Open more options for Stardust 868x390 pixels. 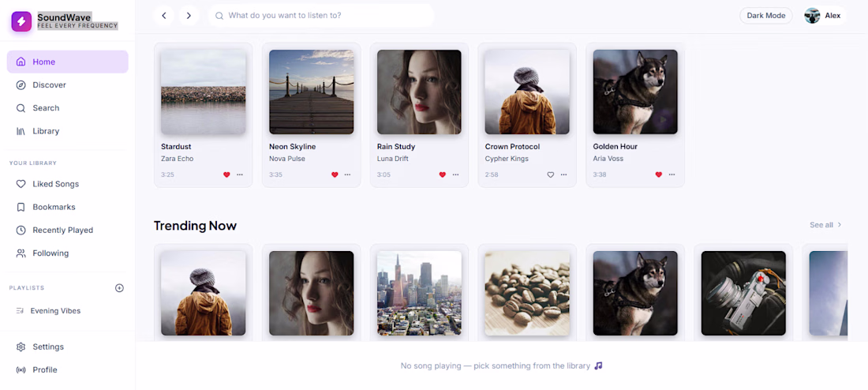(240, 174)
